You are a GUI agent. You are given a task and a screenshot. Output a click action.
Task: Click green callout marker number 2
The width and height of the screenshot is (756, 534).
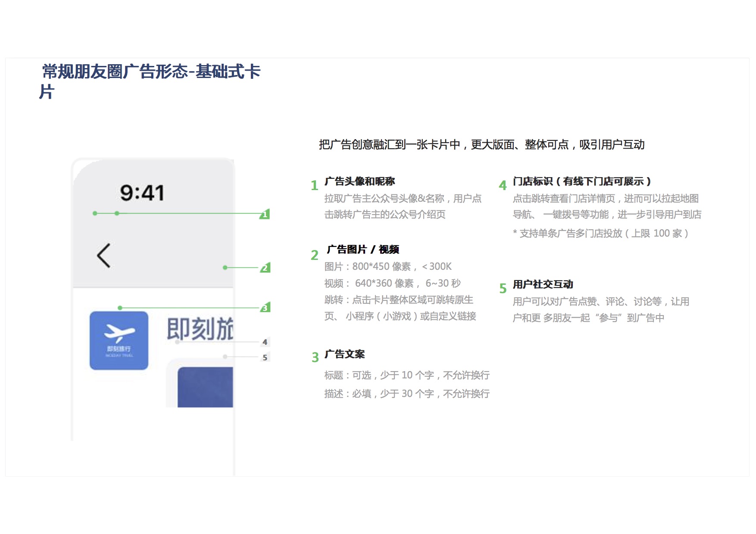tap(265, 268)
